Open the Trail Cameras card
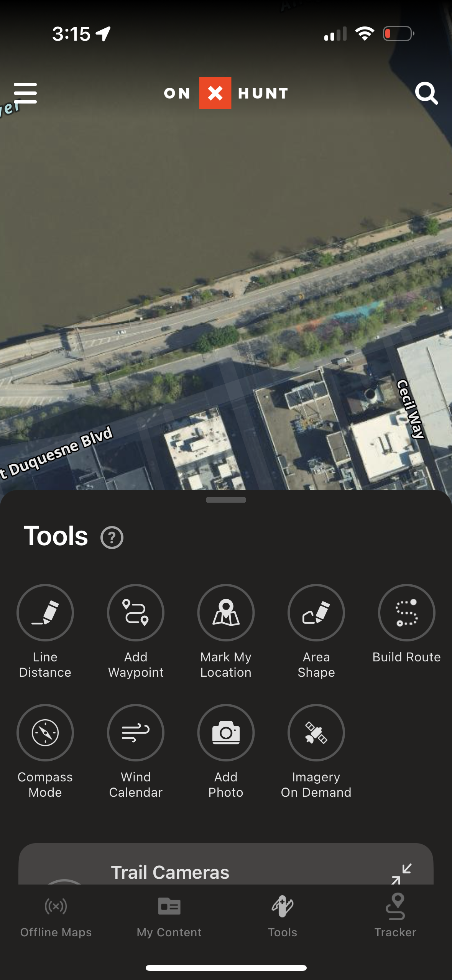Viewport: 452px width, 980px height. (226, 864)
